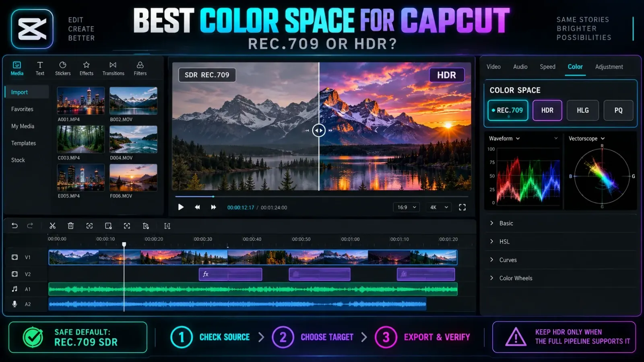Screen dimensions: 644x362
Task: Click the timeline playhead marker
Action: tap(124, 245)
